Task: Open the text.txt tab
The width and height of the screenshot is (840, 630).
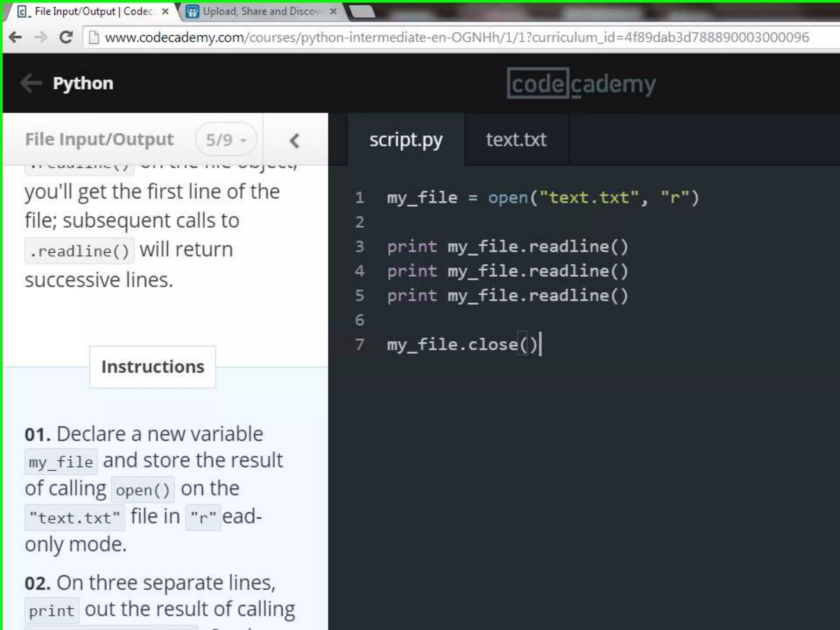Action: [516, 139]
